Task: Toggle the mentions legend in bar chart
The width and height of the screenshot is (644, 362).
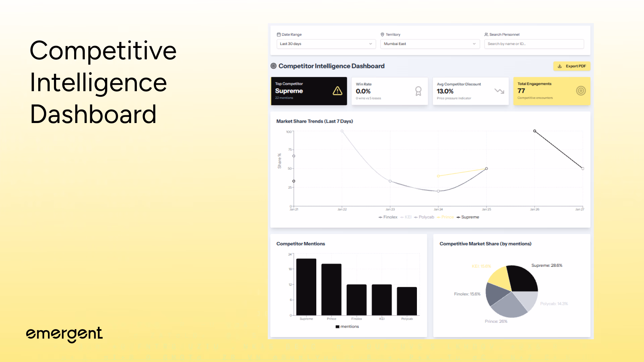Action: click(347, 326)
